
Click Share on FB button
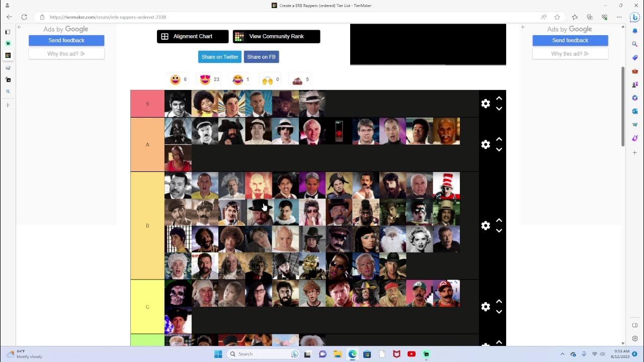(x=261, y=57)
